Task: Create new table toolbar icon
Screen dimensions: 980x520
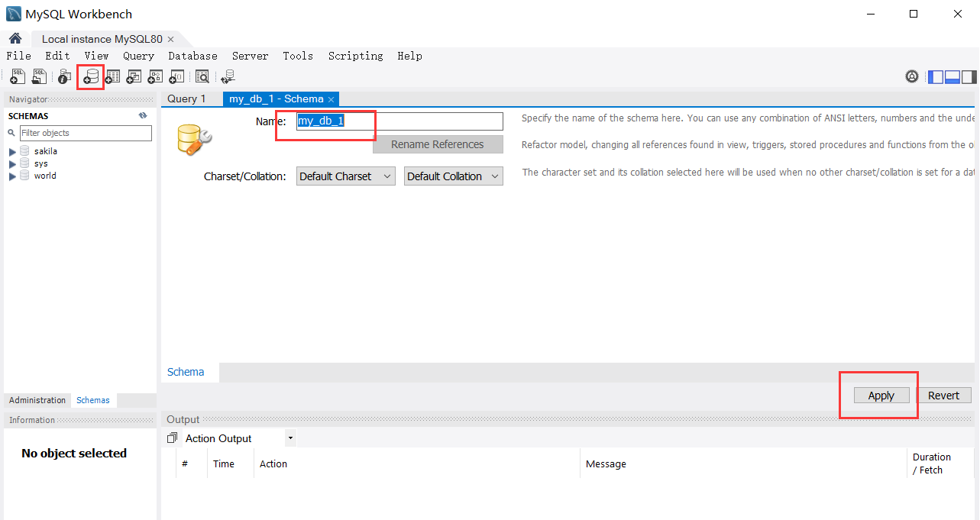Action: click(112, 76)
